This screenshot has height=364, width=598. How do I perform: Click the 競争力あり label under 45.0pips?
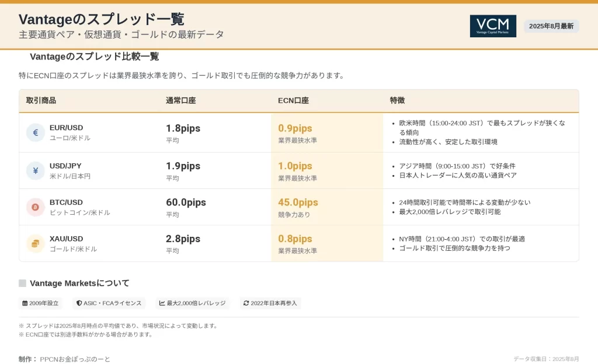(x=294, y=215)
